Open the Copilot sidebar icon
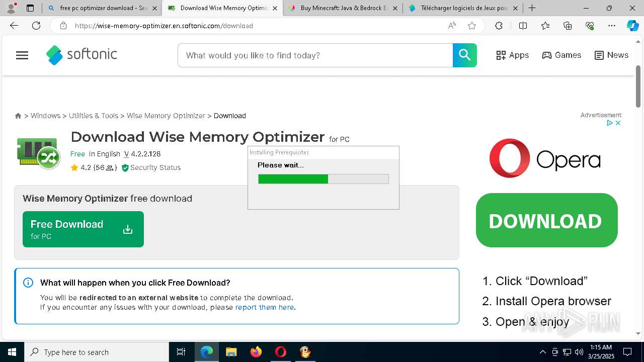The width and height of the screenshot is (644, 362). tap(632, 26)
